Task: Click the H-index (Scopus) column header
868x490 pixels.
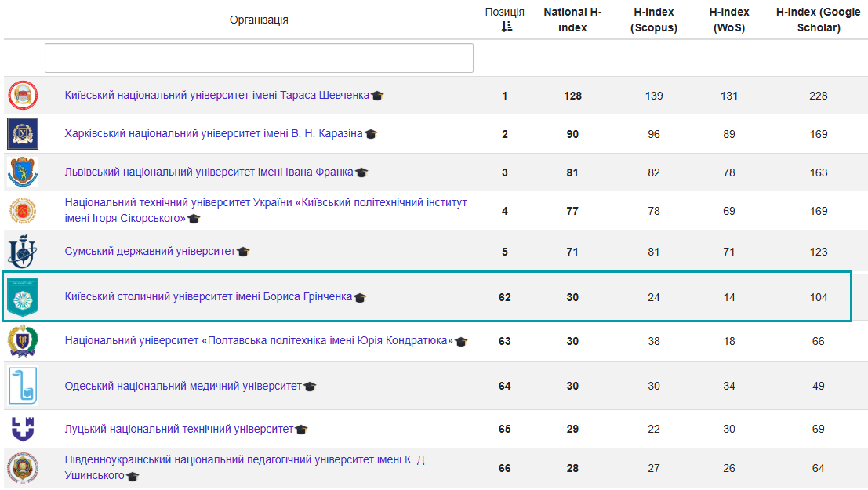Action: [654, 20]
